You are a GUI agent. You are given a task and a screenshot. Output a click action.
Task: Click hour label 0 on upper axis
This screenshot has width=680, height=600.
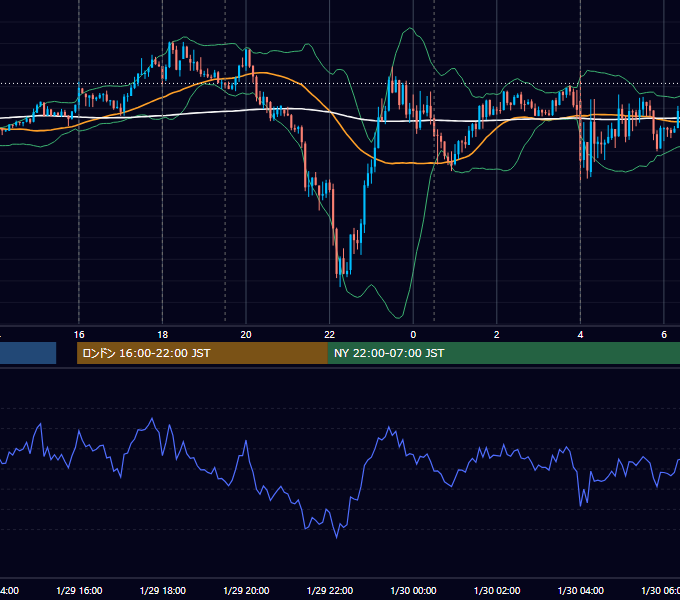[413, 335]
